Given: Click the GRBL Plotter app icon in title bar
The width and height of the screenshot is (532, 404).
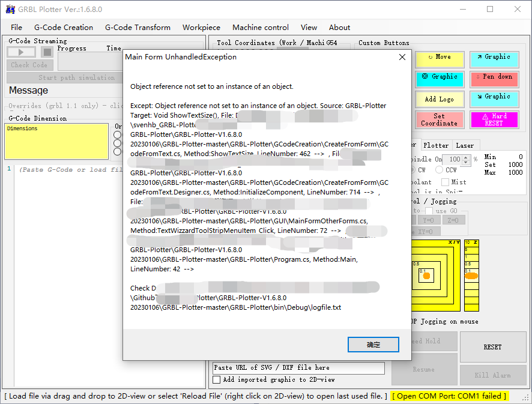Looking at the screenshot, I should [x=10, y=9].
